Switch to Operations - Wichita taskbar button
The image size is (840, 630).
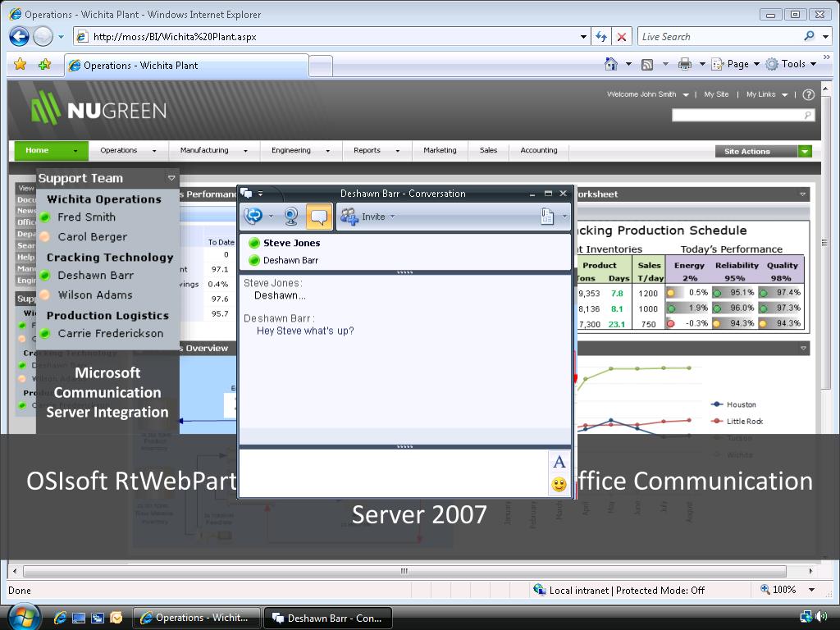(x=196, y=618)
